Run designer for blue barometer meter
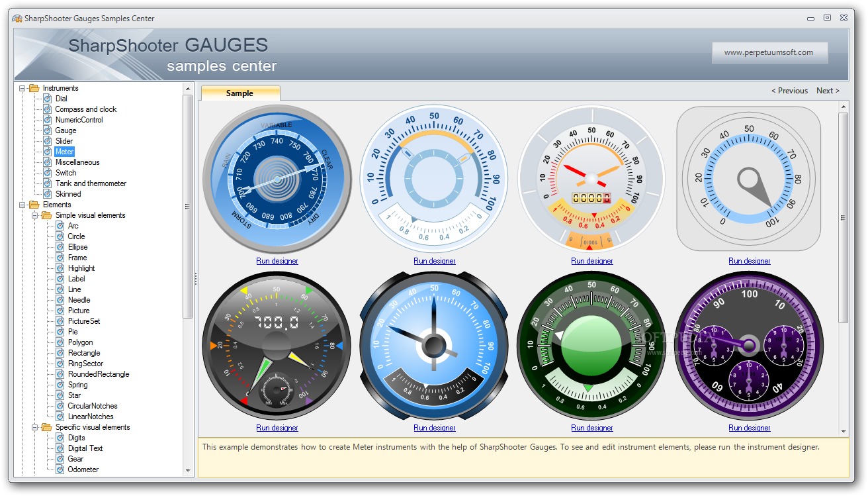Image resolution: width=868 pixels, height=496 pixels. click(x=277, y=261)
